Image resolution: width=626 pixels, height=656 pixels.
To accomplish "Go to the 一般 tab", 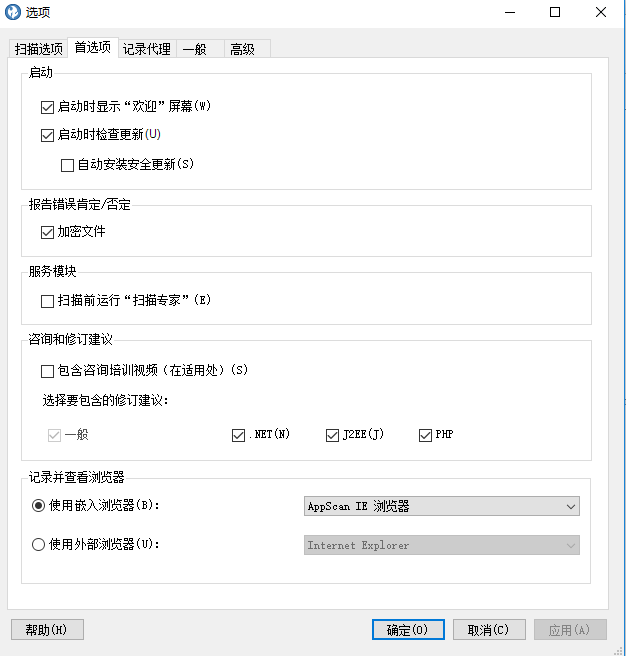I will (200, 49).
